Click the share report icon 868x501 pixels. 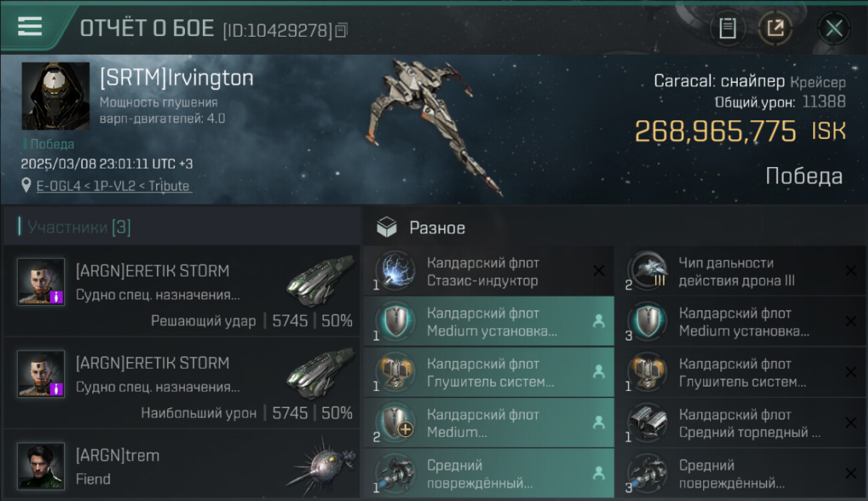click(x=775, y=29)
